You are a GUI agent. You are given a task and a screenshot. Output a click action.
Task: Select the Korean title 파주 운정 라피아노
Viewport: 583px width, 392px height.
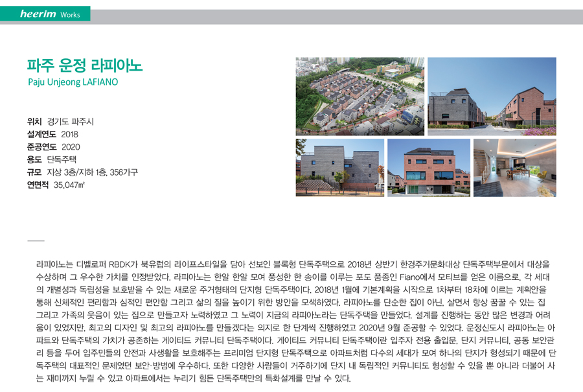(84, 65)
